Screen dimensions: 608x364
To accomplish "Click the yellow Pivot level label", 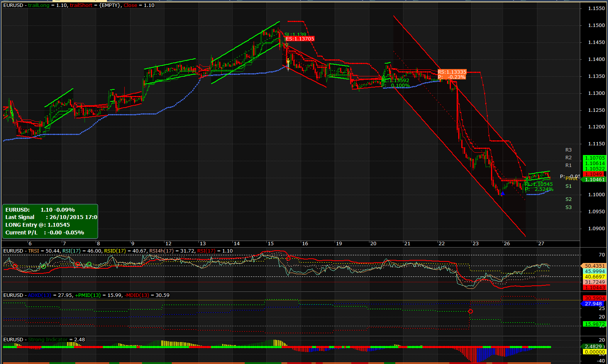I will [572, 179].
